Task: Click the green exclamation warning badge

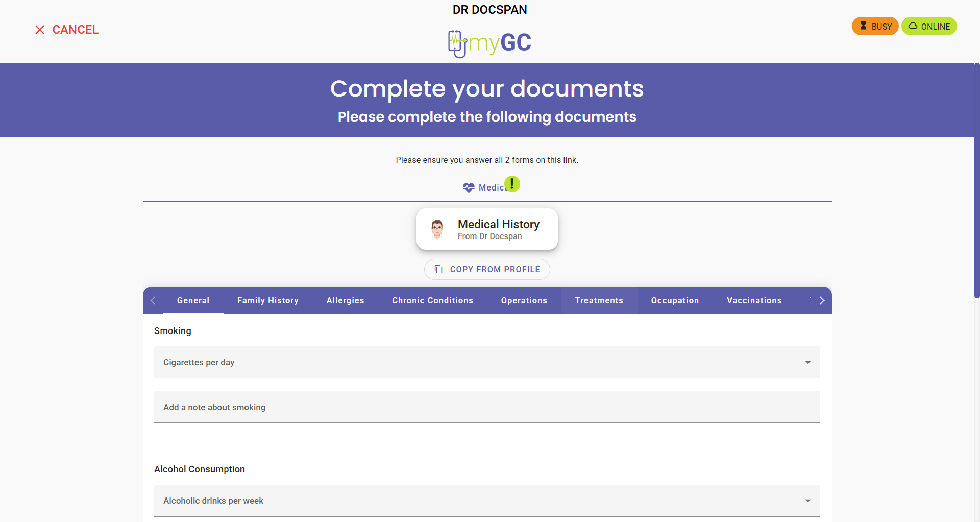Action: [x=512, y=184]
